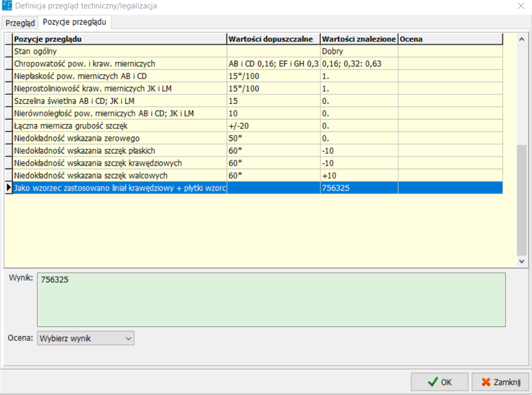
Task: Click the Wartości dopuszczalne column header
Action: tap(273, 39)
